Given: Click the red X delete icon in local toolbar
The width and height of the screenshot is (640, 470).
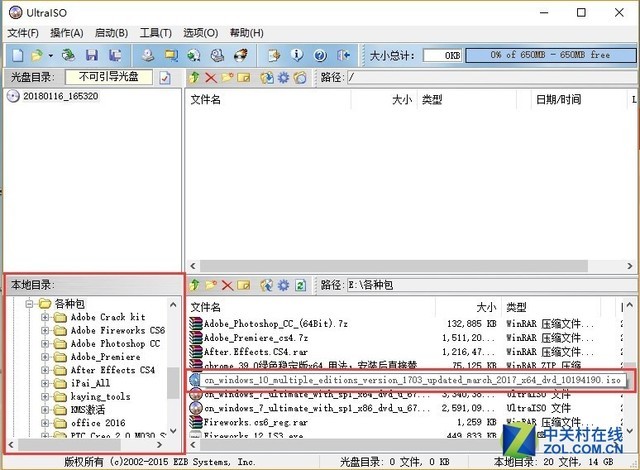Looking at the screenshot, I should (227, 285).
